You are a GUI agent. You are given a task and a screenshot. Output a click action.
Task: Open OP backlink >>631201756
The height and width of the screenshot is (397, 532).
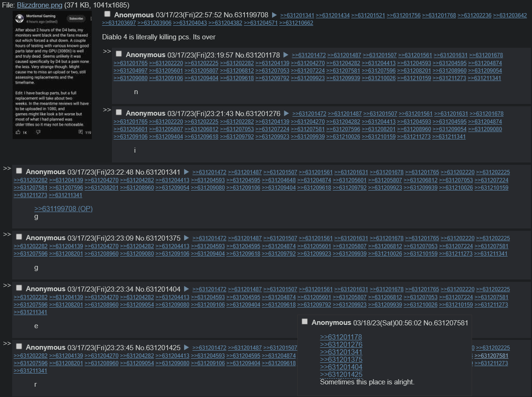click(x=403, y=15)
